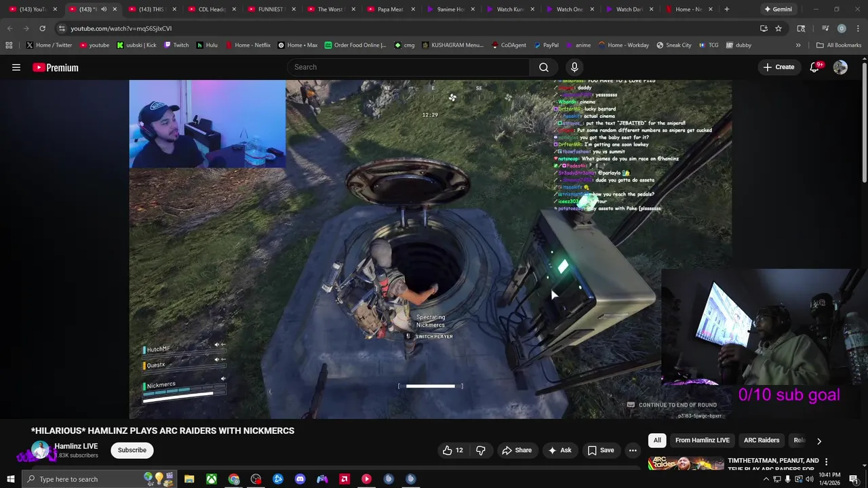Show hidden system tray icons

click(766, 479)
